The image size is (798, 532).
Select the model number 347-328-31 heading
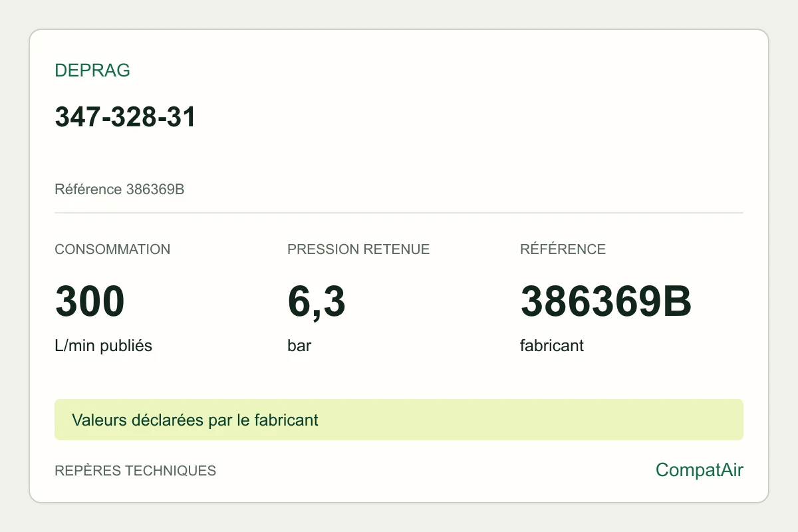(x=125, y=117)
